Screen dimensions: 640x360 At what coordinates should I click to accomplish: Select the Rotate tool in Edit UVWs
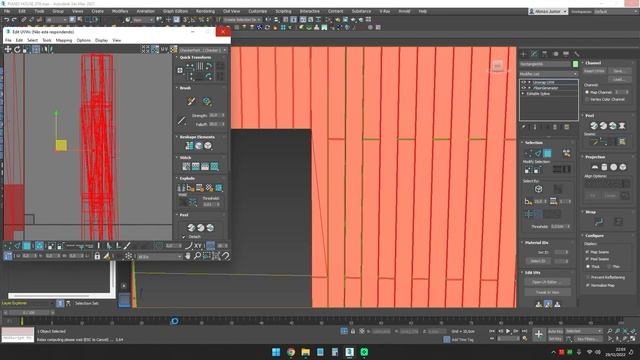pos(17,49)
